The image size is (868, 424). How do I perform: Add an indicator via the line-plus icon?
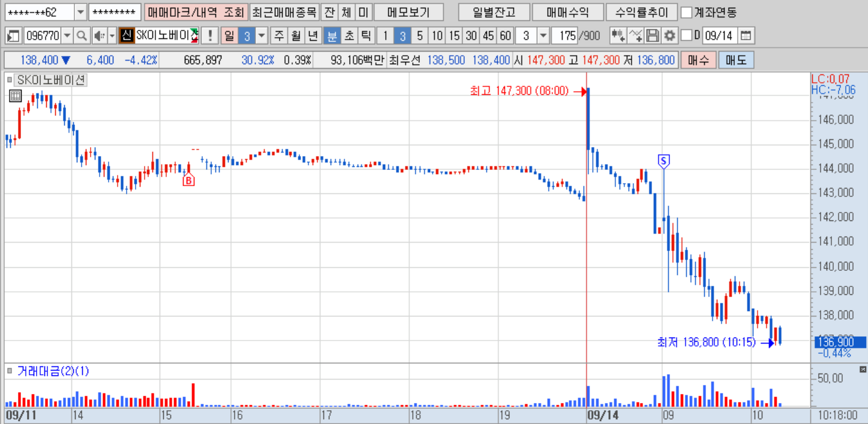pos(635,36)
